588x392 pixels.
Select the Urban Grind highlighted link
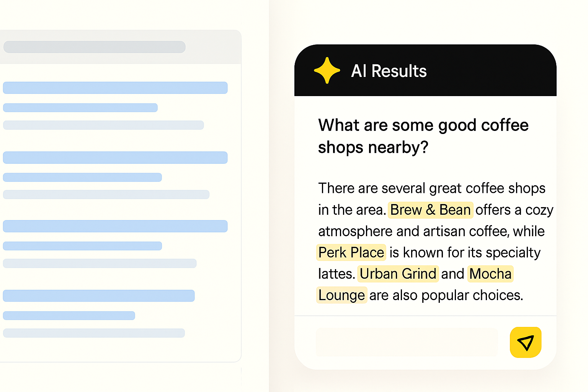coord(398,274)
